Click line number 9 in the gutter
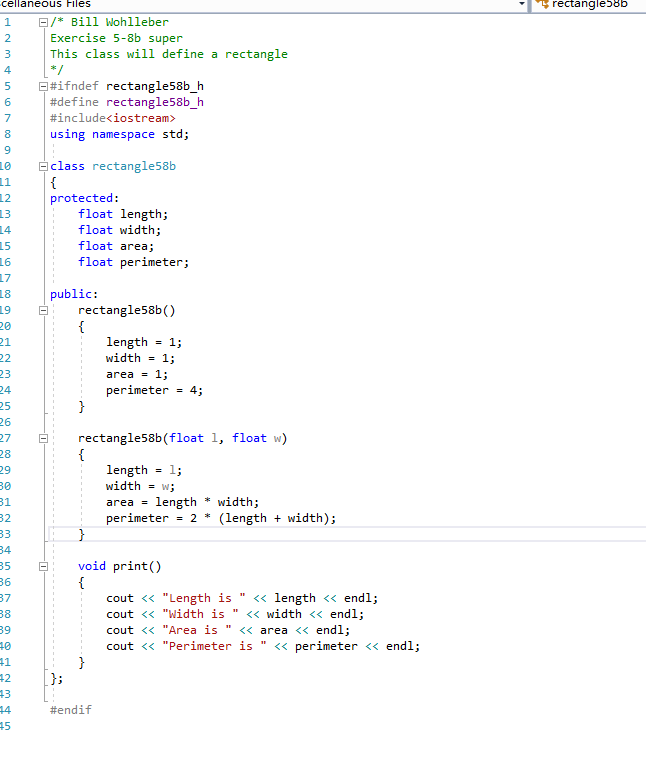Image resolution: width=646 pixels, height=773 pixels. [7, 150]
